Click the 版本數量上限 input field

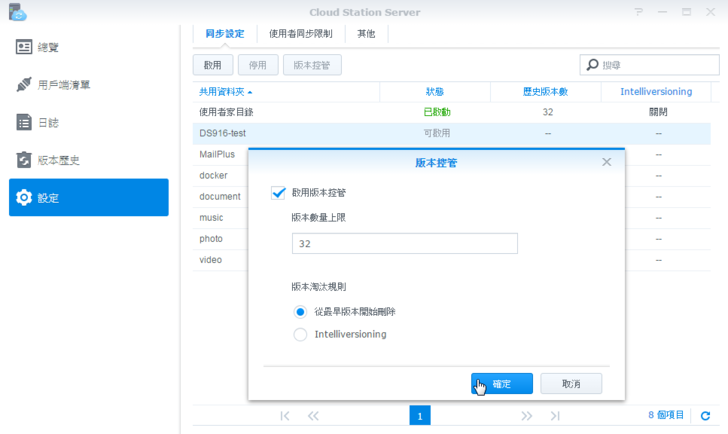[404, 244]
